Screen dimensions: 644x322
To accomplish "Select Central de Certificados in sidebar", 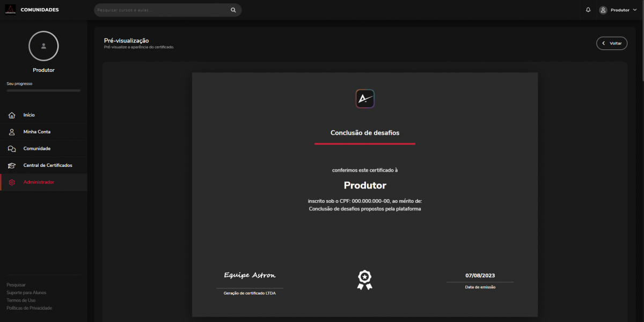I will pos(47,165).
